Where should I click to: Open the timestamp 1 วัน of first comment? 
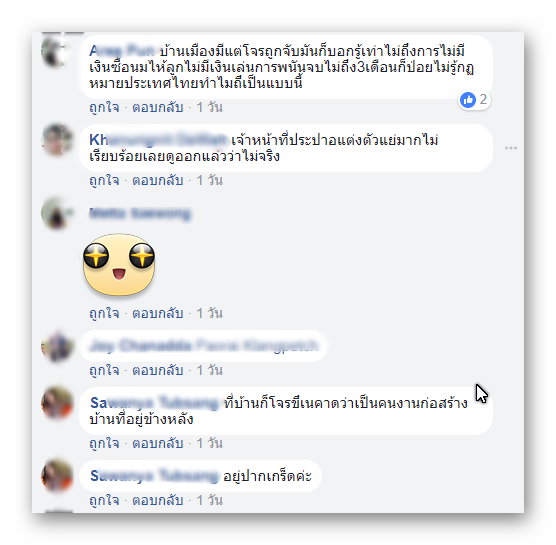[x=210, y=107]
